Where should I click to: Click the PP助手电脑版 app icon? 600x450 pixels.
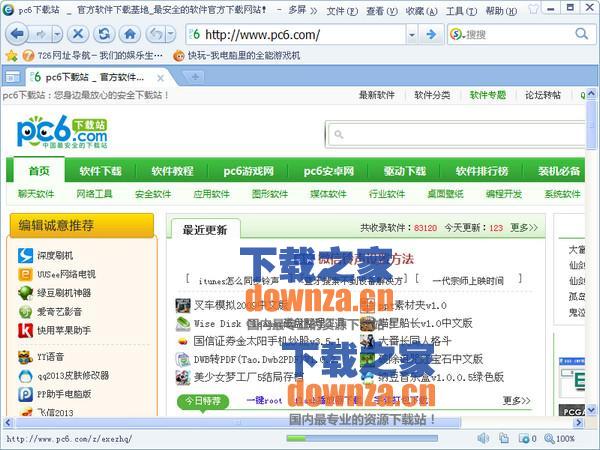pyautogui.click(x=25, y=394)
